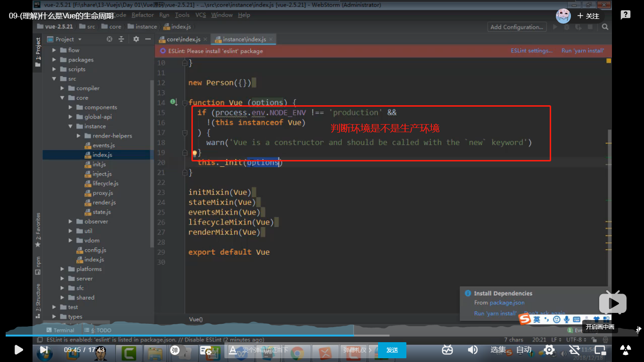Toggle picture-in-picture 开启画中画 icon
The image size is (644, 362).
pos(600,350)
